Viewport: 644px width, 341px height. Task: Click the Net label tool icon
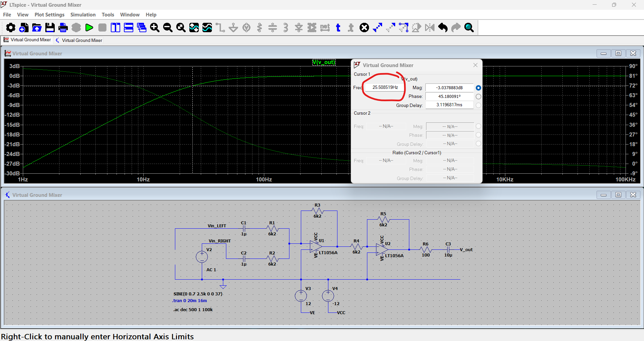(325, 27)
